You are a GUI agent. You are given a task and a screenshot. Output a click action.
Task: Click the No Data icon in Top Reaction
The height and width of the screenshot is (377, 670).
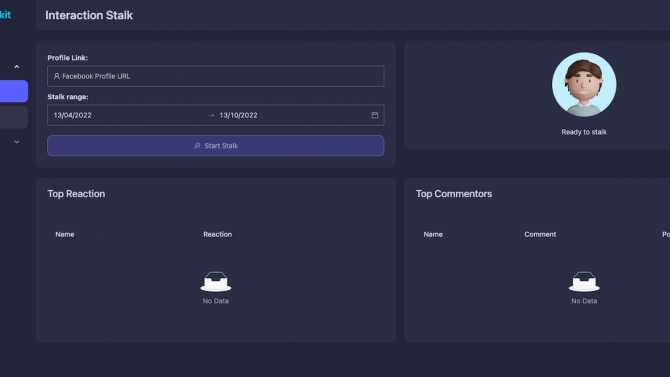(216, 282)
